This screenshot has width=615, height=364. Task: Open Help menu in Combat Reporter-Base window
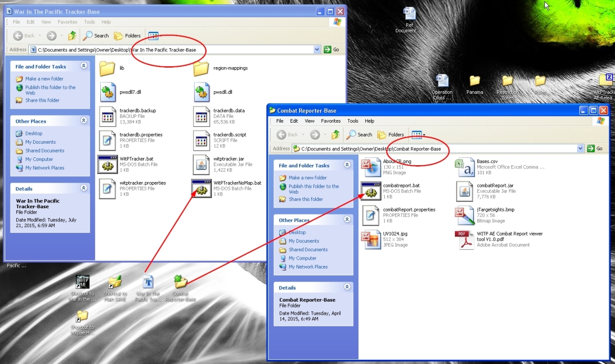click(369, 121)
